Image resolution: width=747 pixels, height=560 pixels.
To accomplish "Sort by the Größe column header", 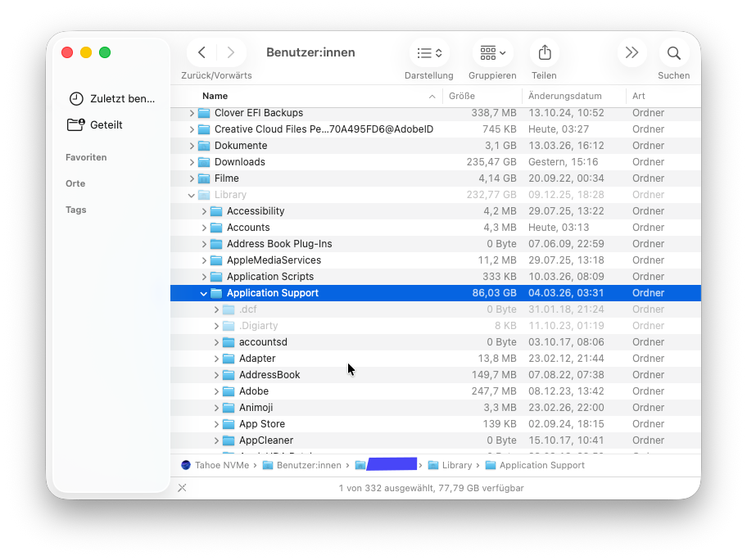I will 462,96.
